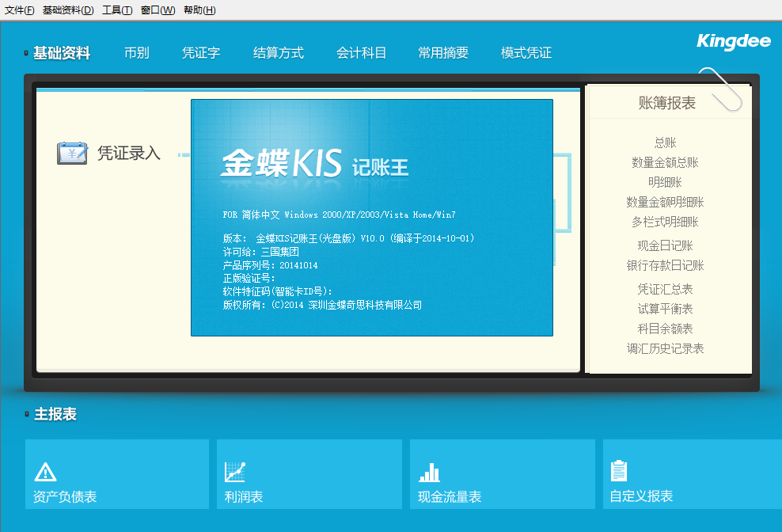Open the 现金日记账 report
782x532 pixels.
pyautogui.click(x=666, y=245)
